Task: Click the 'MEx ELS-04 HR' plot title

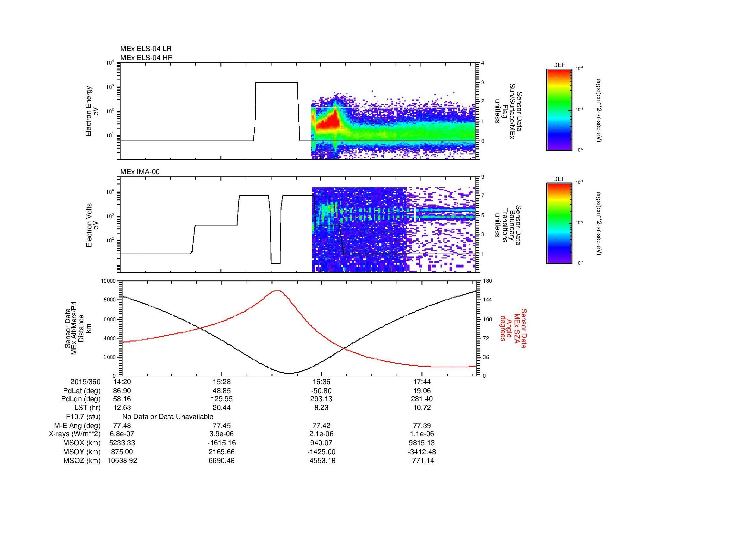Action: coord(146,58)
